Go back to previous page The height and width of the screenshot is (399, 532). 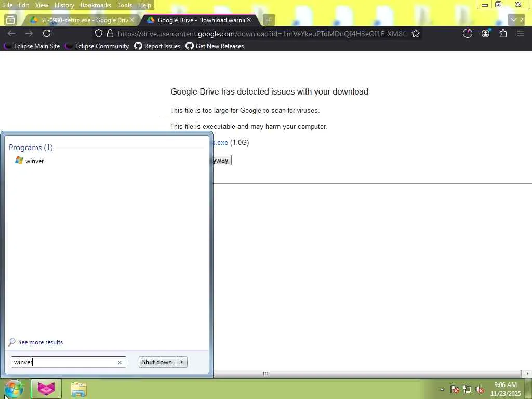11,33
